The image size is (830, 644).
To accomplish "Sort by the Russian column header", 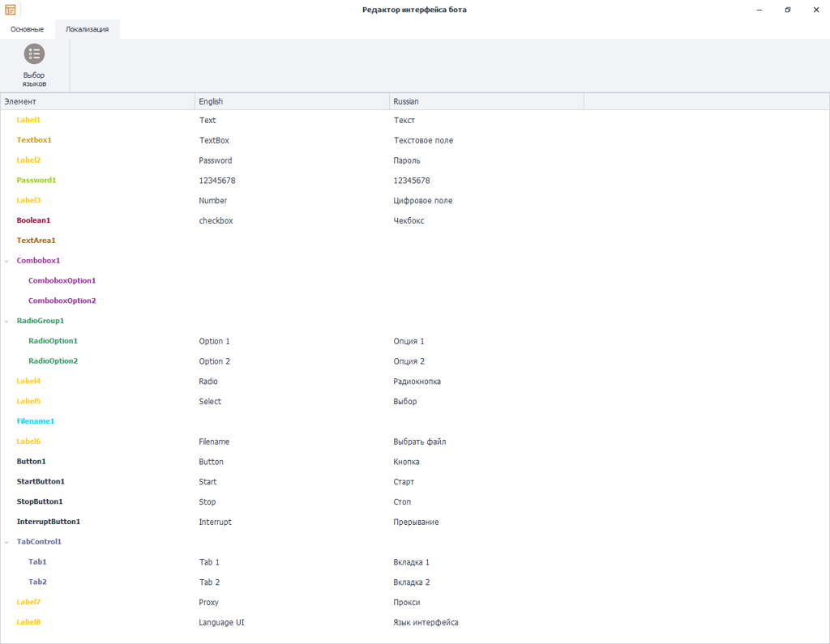I will point(486,101).
